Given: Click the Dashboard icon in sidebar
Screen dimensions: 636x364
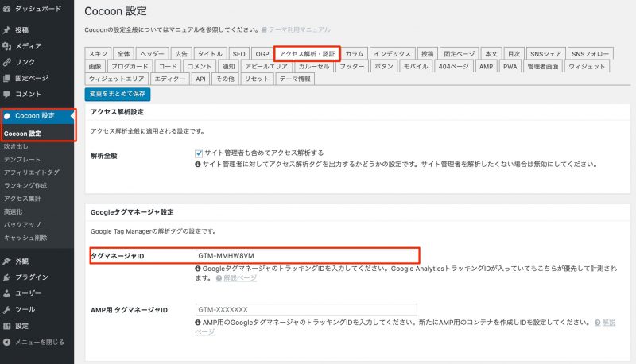Looking at the screenshot, I should pos(7,7).
